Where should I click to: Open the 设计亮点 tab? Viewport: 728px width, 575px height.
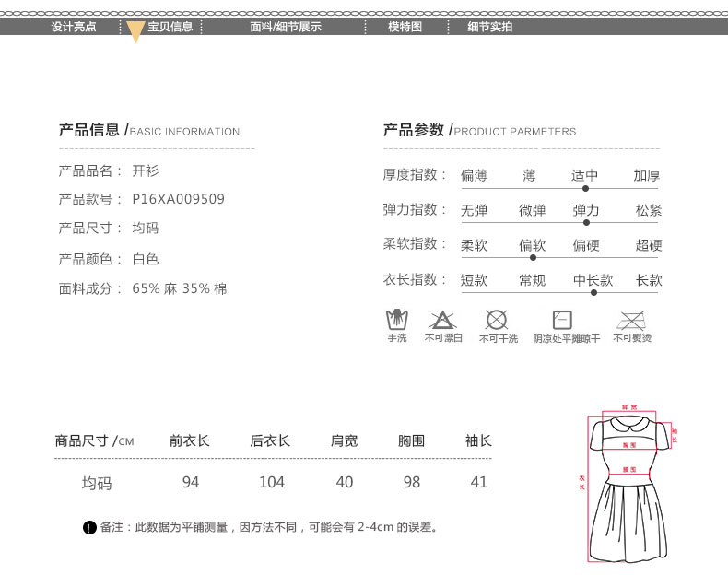(x=74, y=27)
